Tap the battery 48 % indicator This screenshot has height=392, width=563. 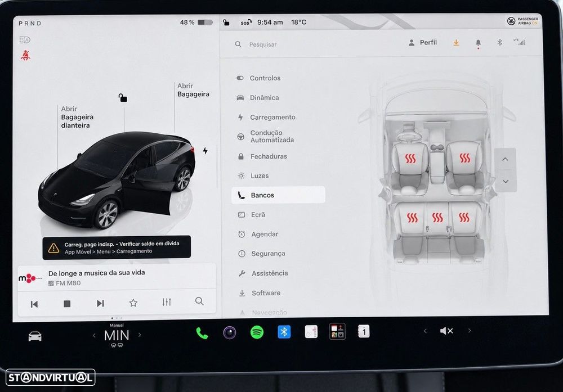coord(196,22)
